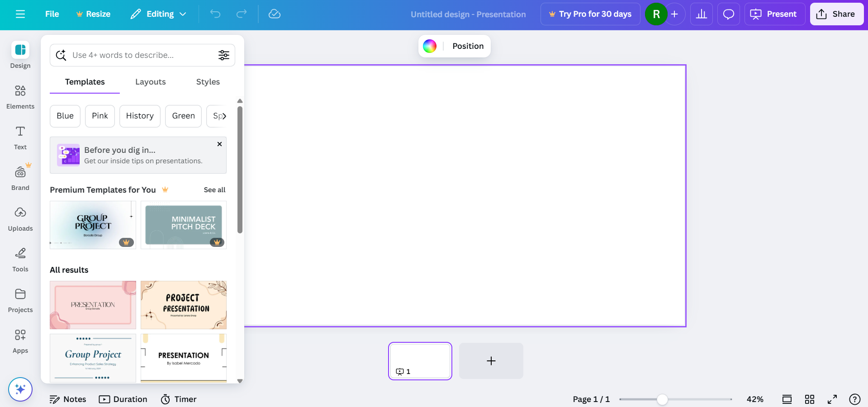Switch to the Layouts tab
Screen dimensions: 868x407
(x=151, y=82)
